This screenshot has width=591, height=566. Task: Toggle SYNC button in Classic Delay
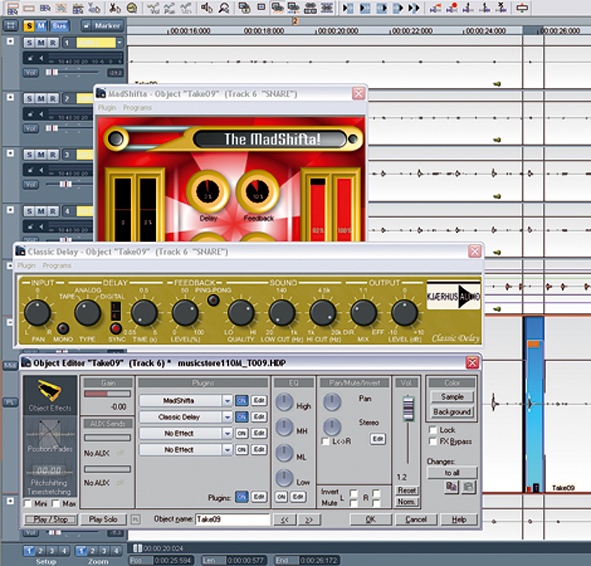click(116, 328)
